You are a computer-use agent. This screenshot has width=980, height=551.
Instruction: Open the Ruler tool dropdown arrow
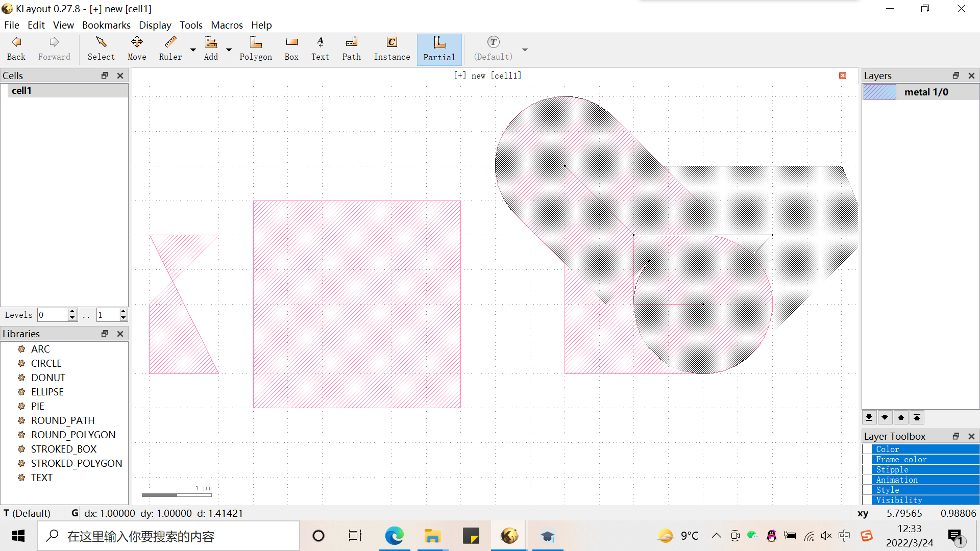pyautogui.click(x=193, y=49)
